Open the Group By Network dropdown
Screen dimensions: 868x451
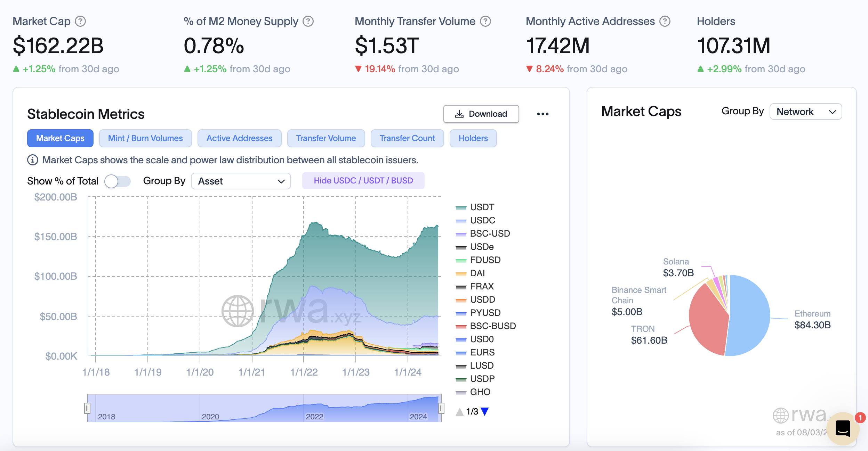coord(805,112)
